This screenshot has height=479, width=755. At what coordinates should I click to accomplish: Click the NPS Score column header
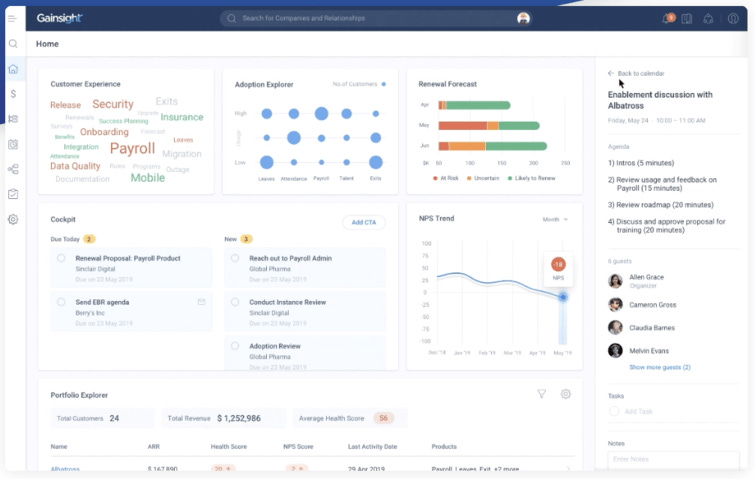(298, 447)
